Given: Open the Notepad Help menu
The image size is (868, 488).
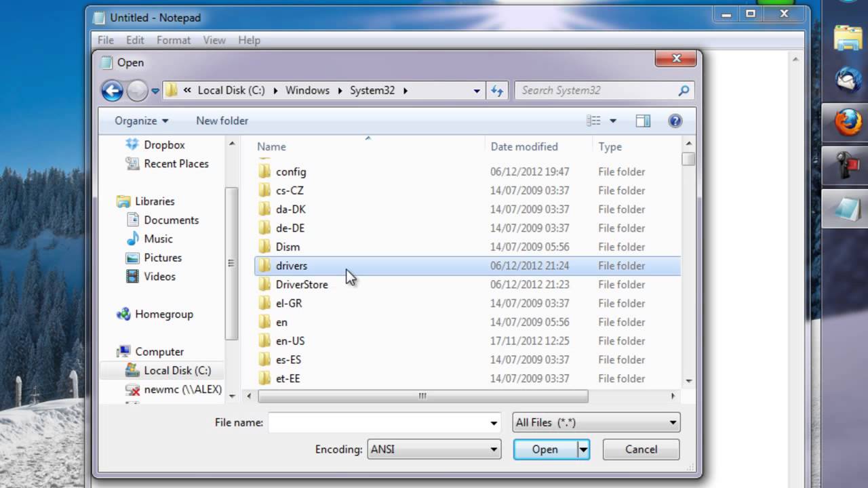Looking at the screenshot, I should point(249,40).
